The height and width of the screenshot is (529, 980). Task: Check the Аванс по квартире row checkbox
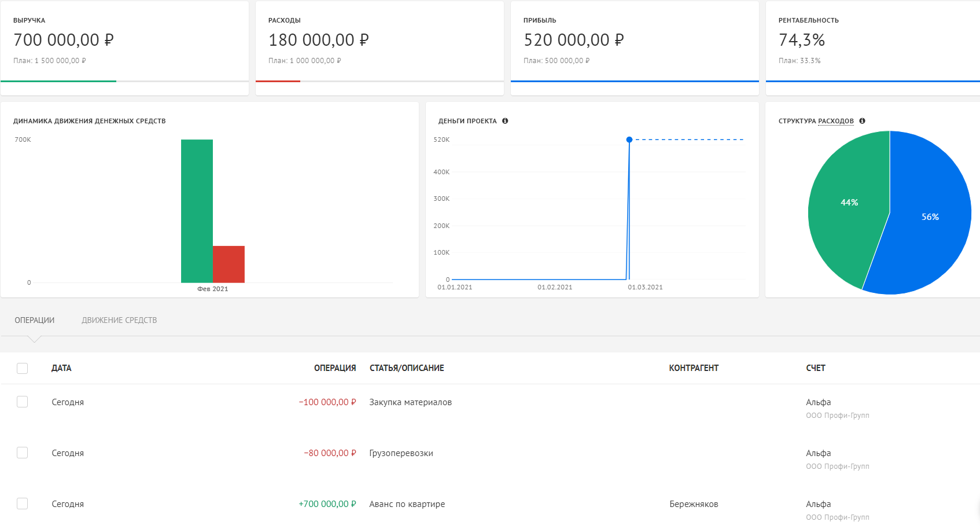[23, 504]
